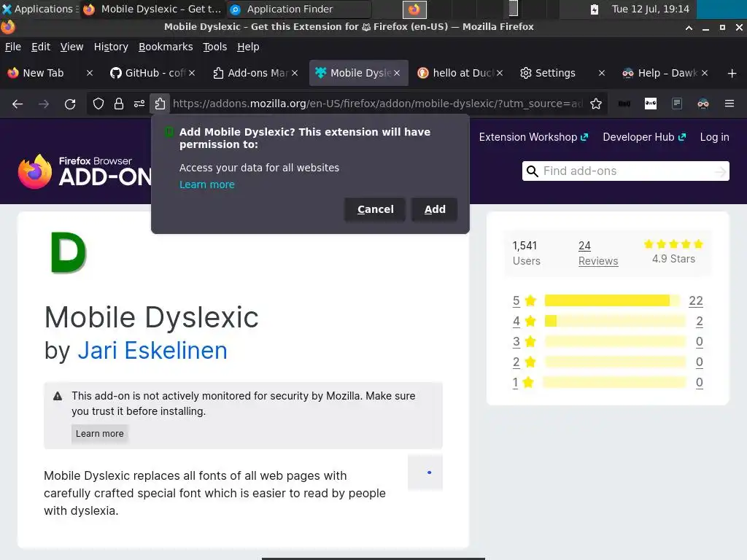The width and height of the screenshot is (747, 560).
Task: Click the three-star rating bar
Action: point(614,341)
